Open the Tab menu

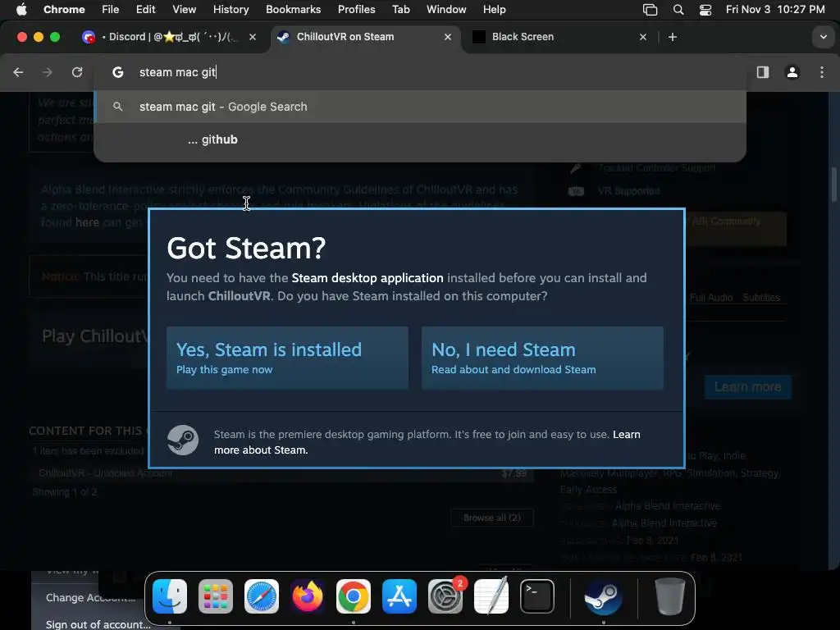400,9
